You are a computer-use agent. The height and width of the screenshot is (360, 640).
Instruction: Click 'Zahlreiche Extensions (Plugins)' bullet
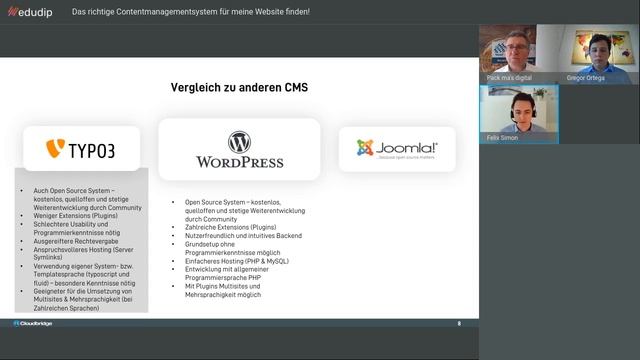(231, 227)
